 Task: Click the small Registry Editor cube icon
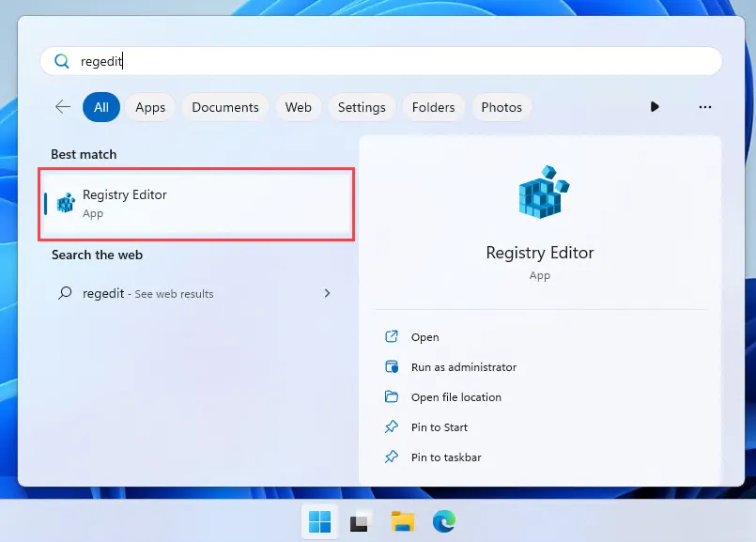pyautogui.click(x=66, y=203)
